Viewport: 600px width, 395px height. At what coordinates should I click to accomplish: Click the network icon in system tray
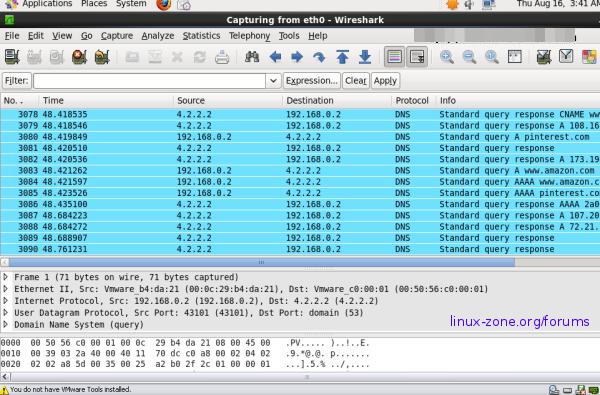click(489, 5)
